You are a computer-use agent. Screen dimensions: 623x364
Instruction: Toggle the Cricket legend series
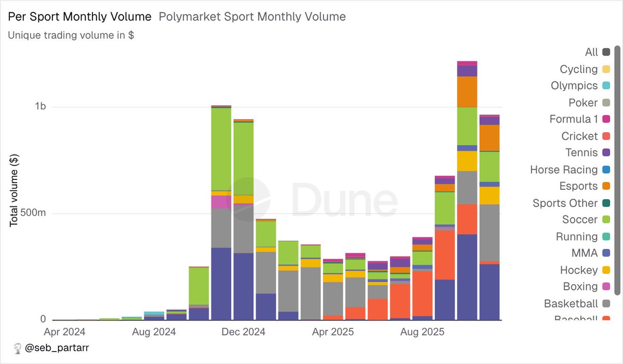[x=586, y=136]
